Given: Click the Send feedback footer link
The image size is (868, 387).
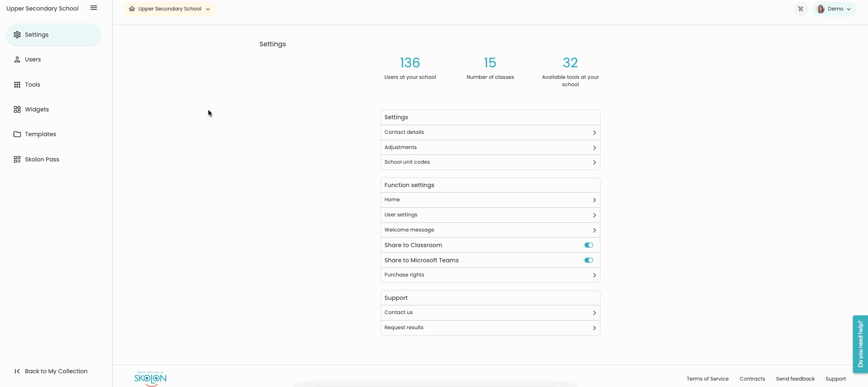Looking at the screenshot, I should [795, 379].
